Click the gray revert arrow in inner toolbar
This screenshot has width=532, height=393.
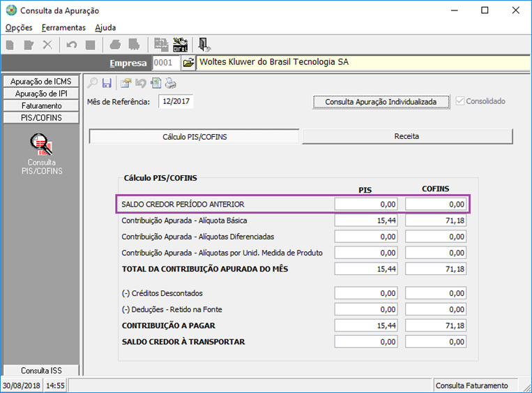(x=140, y=83)
